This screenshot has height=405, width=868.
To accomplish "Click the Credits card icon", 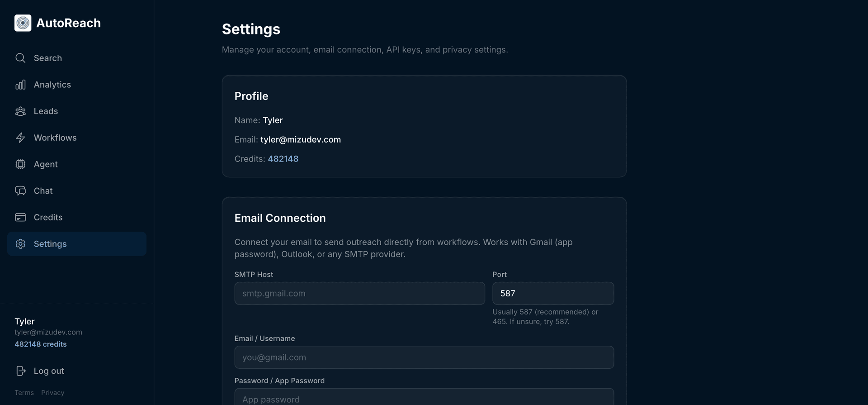I will point(20,217).
